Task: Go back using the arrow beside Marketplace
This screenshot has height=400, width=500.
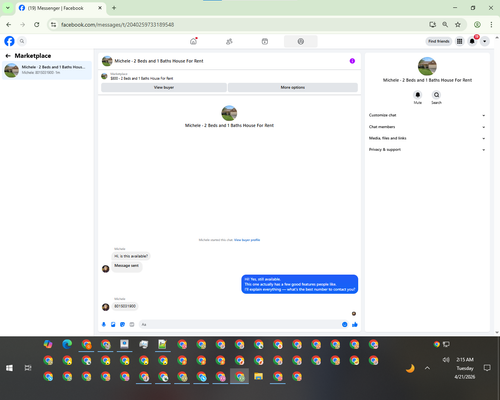Action: click(x=8, y=56)
